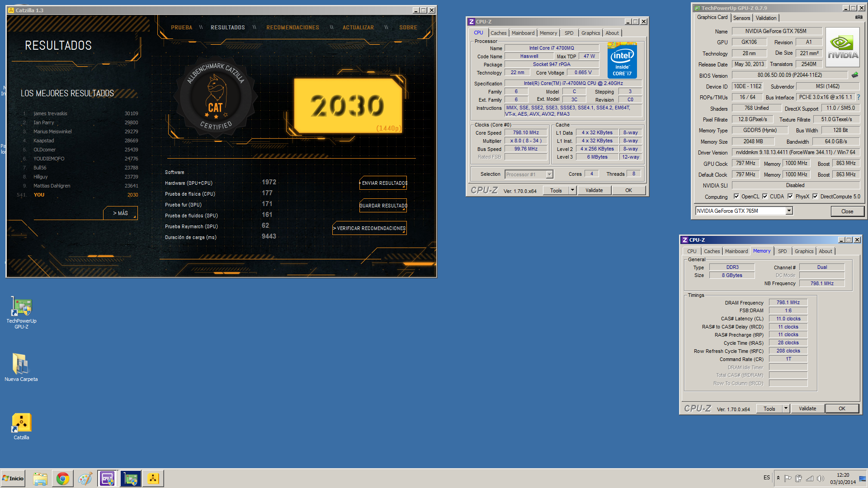Click GPU-Z screenshot camera icon
Viewport: 868px width, 488px height.
point(859,17)
